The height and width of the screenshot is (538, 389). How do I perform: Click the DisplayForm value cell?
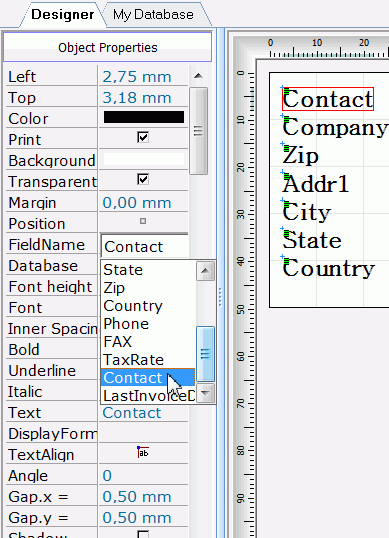143,434
